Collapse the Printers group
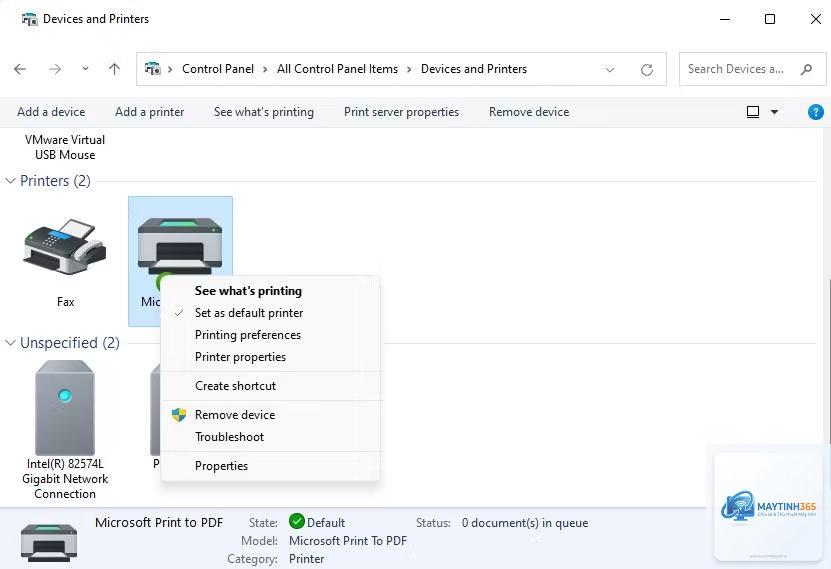 pyautogui.click(x=10, y=181)
